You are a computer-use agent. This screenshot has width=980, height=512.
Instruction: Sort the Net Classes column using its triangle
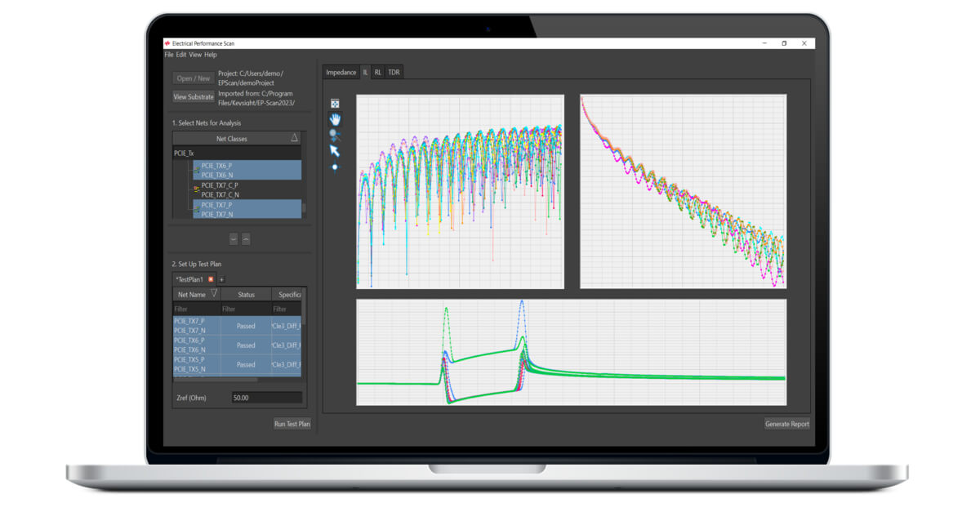(x=295, y=139)
